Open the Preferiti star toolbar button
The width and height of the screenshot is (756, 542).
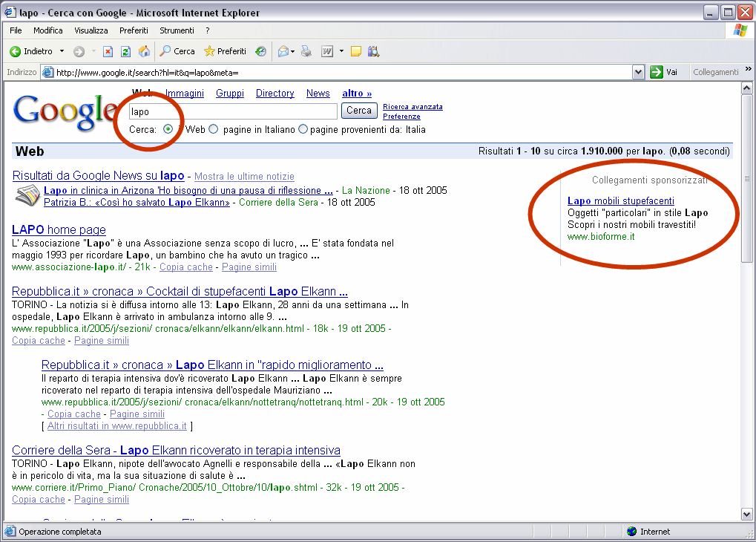[x=226, y=51]
